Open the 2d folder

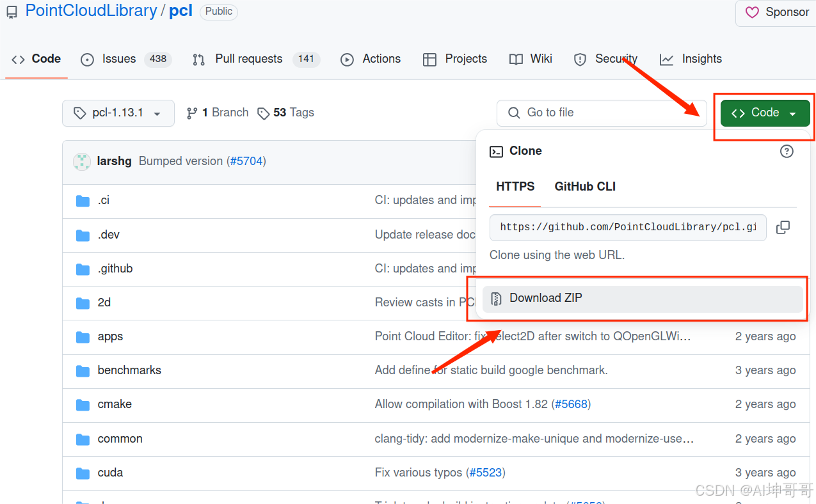pos(104,303)
